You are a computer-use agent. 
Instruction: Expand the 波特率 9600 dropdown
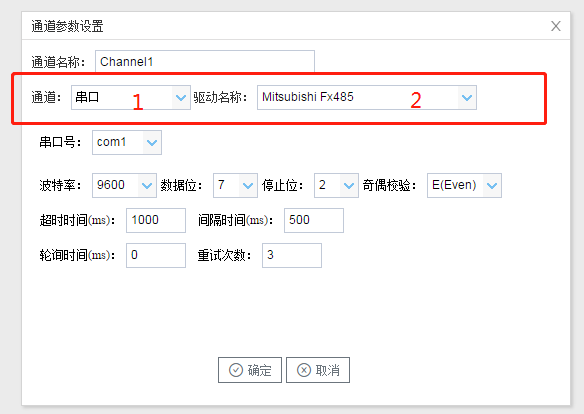coord(124,185)
